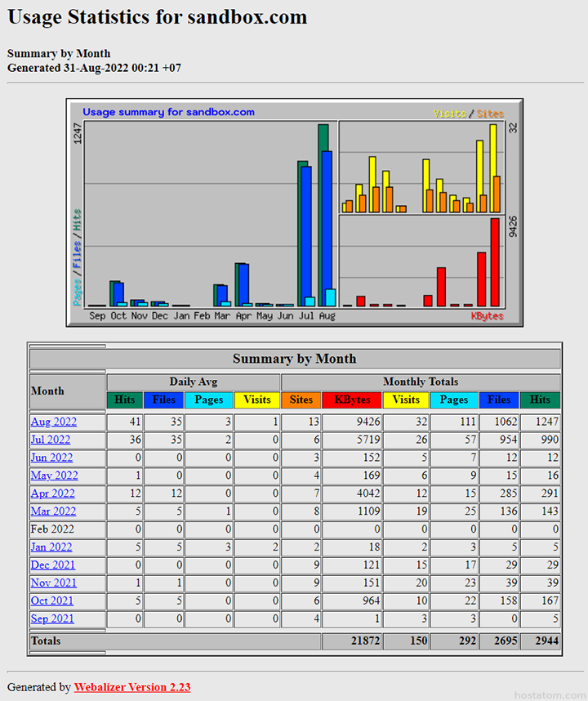This screenshot has height=701, width=588.
Task: Open the Jul 2022 monthly report link
Action: point(52,440)
